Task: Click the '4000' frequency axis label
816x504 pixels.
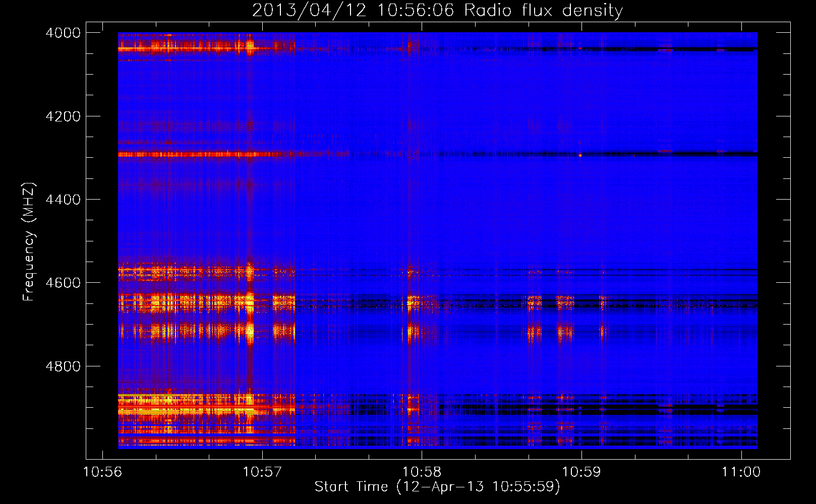Action: tap(63, 33)
